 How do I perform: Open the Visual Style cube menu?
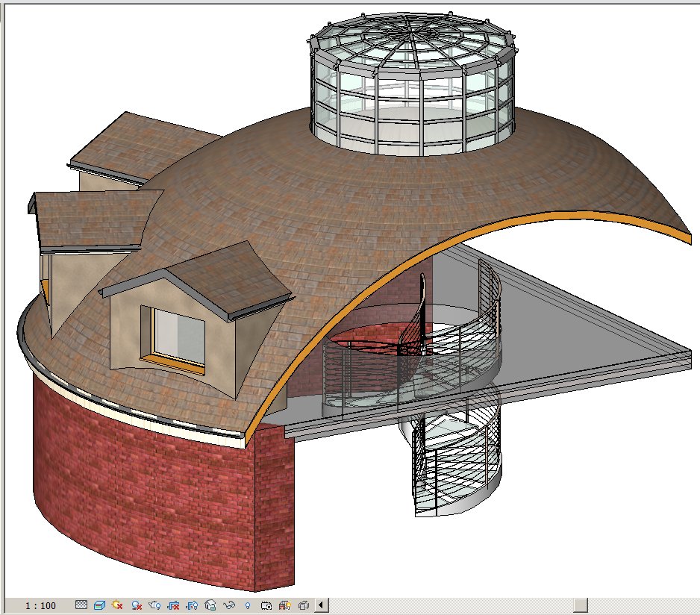pos(99,605)
